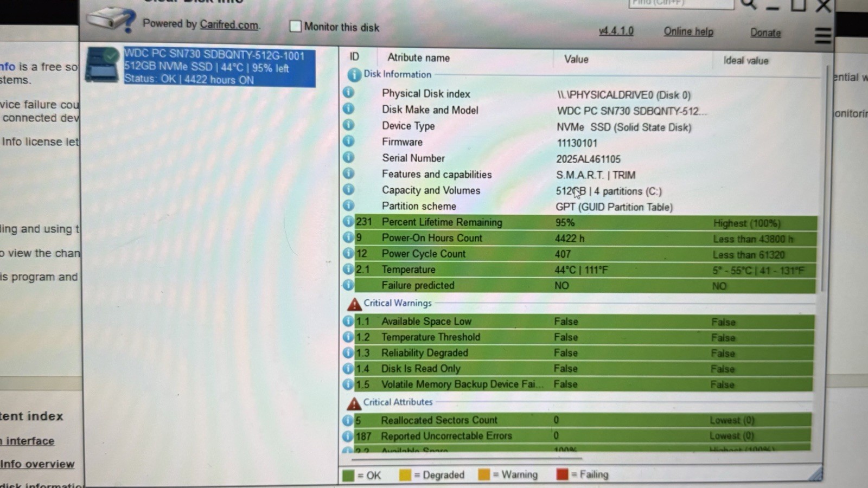
Task: Click info icon for Partition scheme
Action: tap(348, 206)
